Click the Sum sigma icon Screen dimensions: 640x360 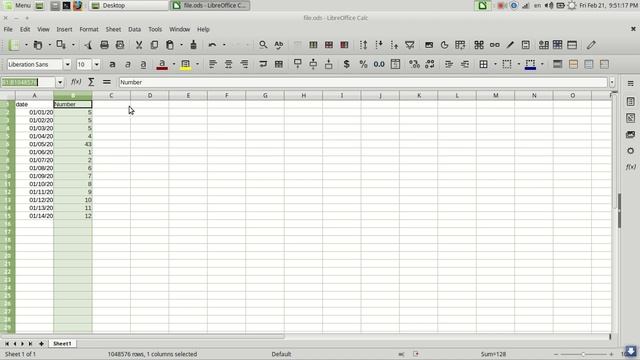pyautogui.click(x=91, y=82)
